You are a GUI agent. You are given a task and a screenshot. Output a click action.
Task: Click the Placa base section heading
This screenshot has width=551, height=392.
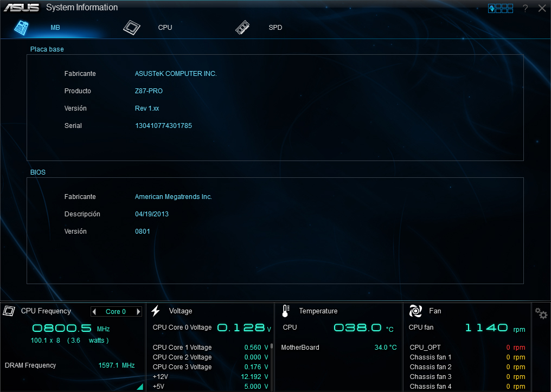[x=47, y=49]
